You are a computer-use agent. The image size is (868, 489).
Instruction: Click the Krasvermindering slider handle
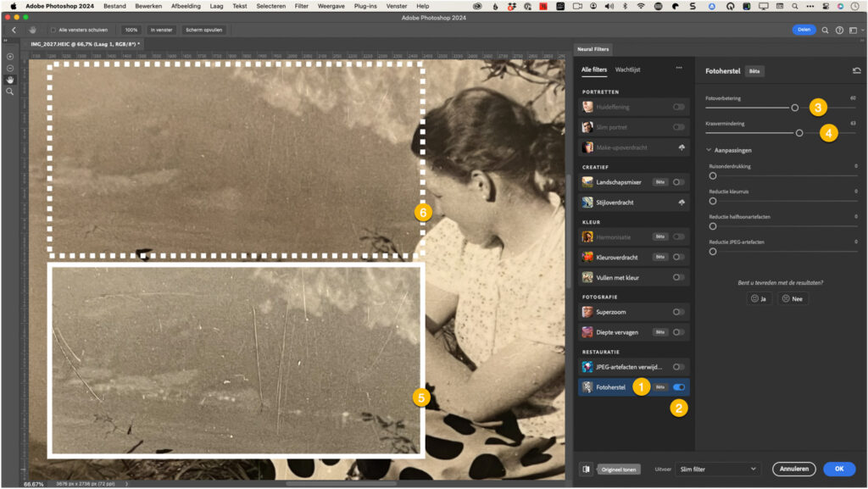tap(799, 133)
